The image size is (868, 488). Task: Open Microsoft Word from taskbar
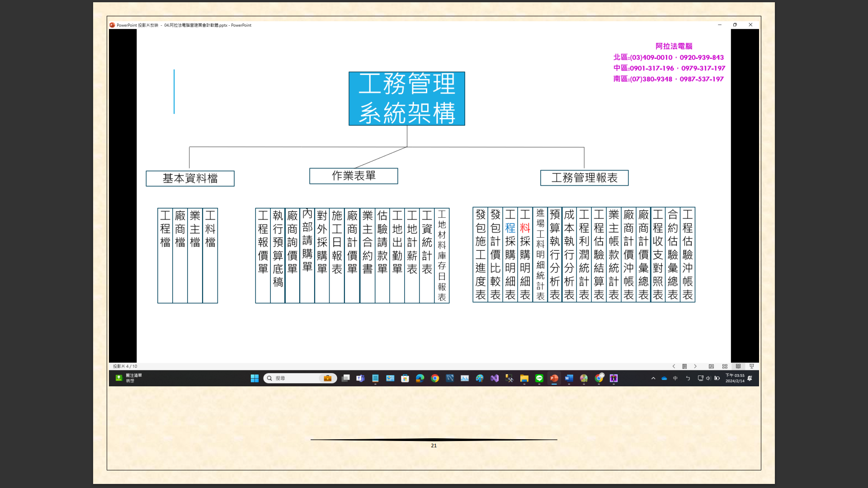[569, 378]
